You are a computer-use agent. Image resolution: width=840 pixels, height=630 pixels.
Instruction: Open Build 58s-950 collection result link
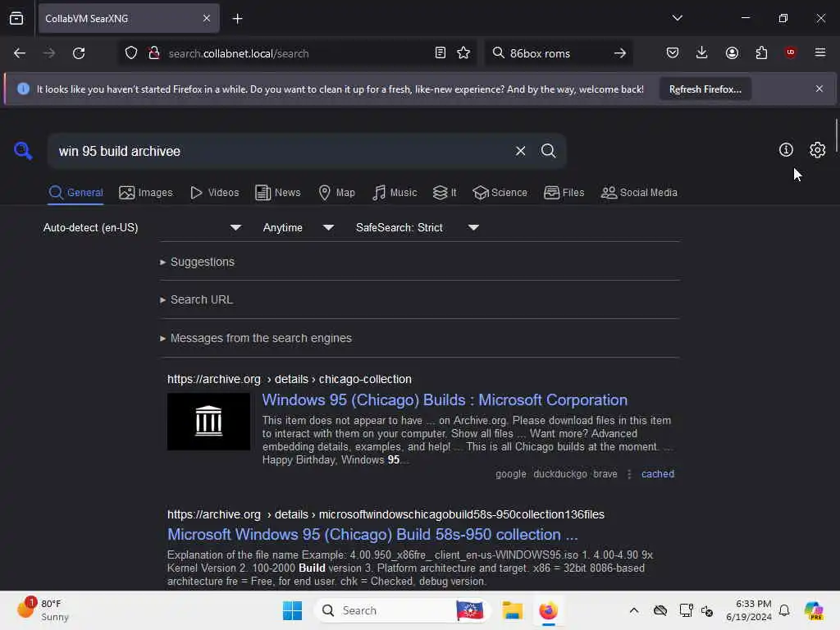pos(372,535)
